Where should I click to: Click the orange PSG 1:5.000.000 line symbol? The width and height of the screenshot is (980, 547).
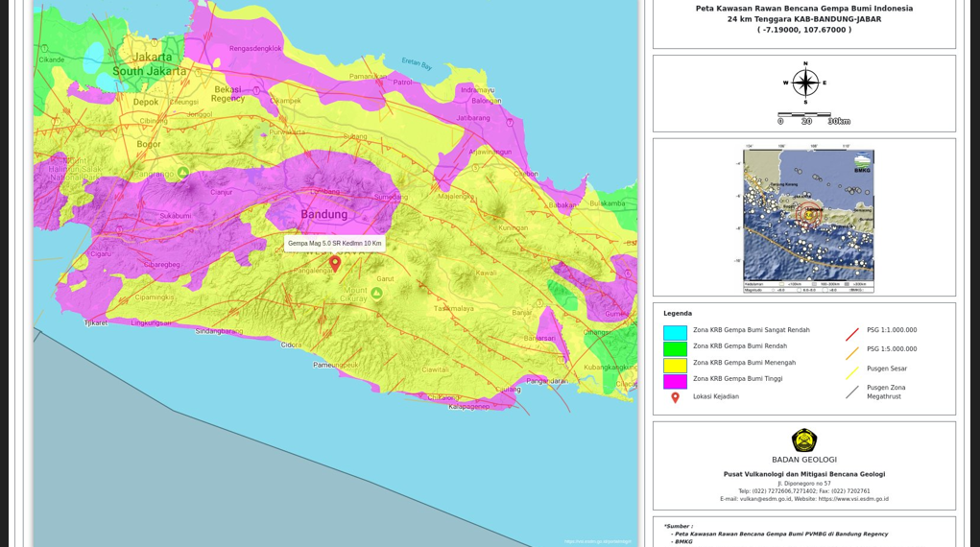point(851,352)
